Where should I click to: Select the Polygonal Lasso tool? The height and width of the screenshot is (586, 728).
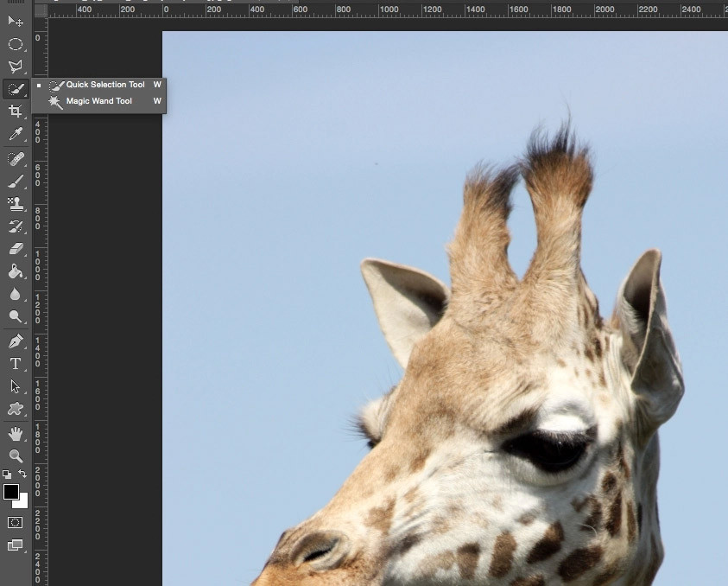tap(15, 67)
